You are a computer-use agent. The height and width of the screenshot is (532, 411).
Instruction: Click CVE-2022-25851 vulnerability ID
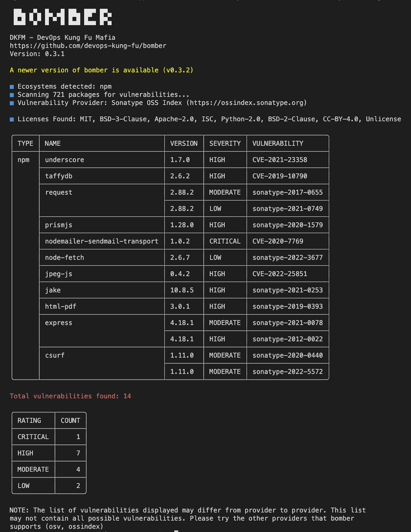coord(280,274)
